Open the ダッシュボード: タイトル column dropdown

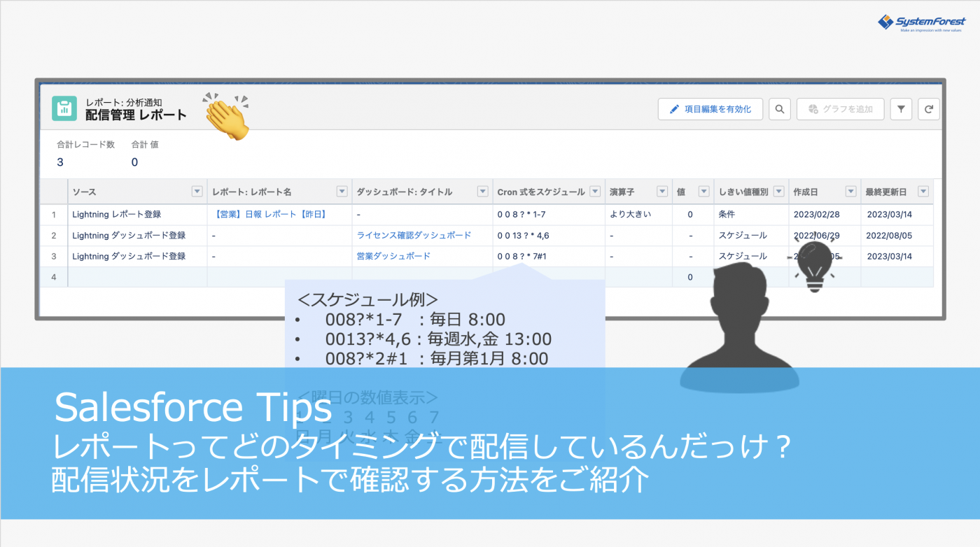(x=482, y=192)
